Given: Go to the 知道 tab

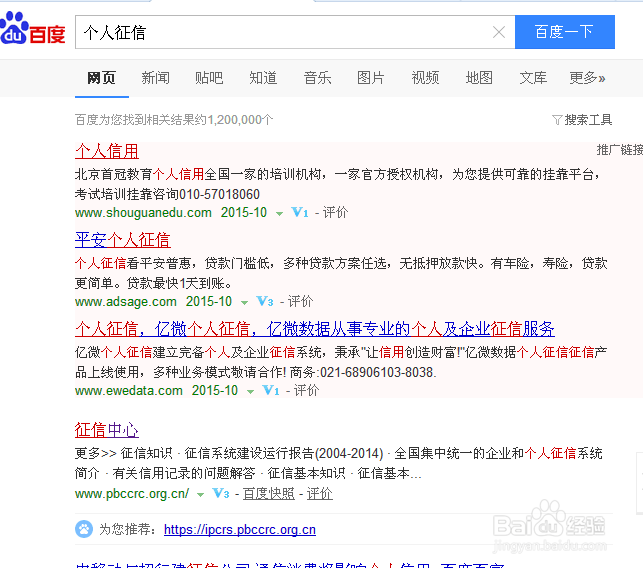Looking at the screenshot, I should [263, 78].
